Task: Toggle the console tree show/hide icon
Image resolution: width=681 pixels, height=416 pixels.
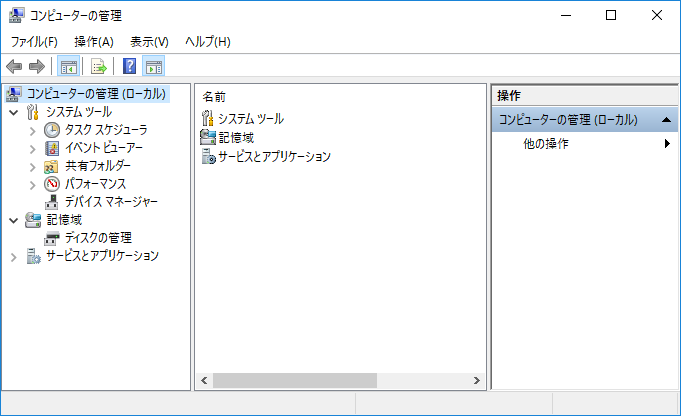Action: 69,67
